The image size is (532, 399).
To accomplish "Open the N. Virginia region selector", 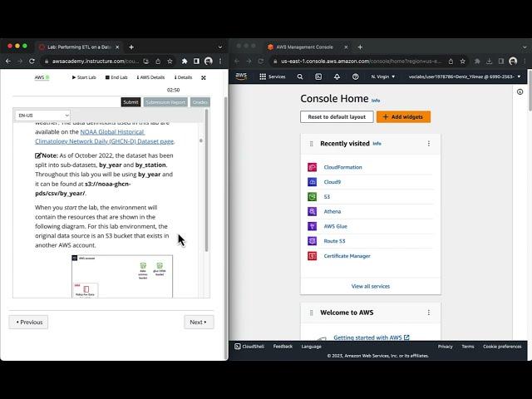I will 383,76.
